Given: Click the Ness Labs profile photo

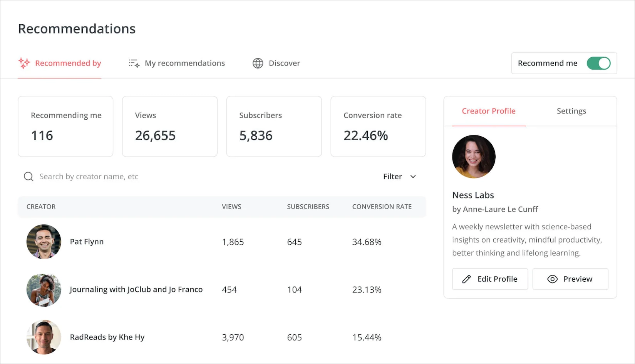Looking at the screenshot, I should (x=474, y=156).
